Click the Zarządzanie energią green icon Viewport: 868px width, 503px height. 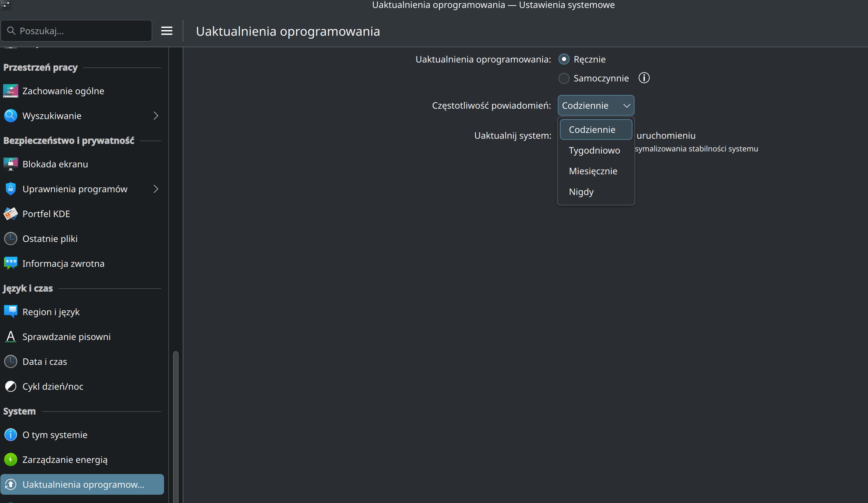pos(11,460)
